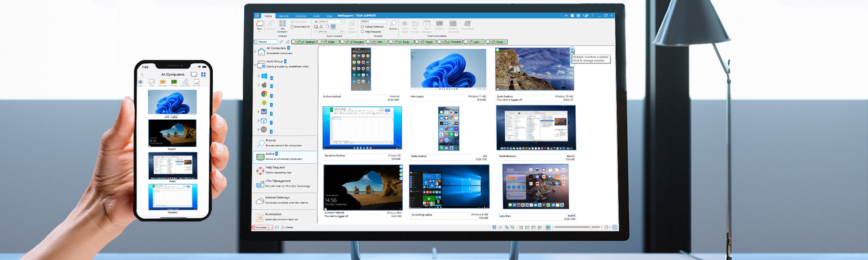Open the help question mark icon
The image size is (868, 260).
click(593, 16)
